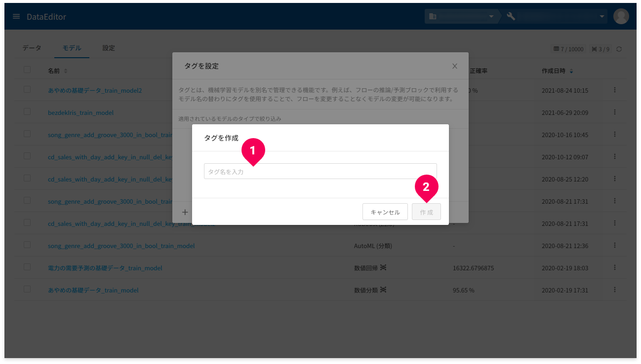Click the キャンセル button
This screenshot has width=641, height=364.
click(x=385, y=212)
